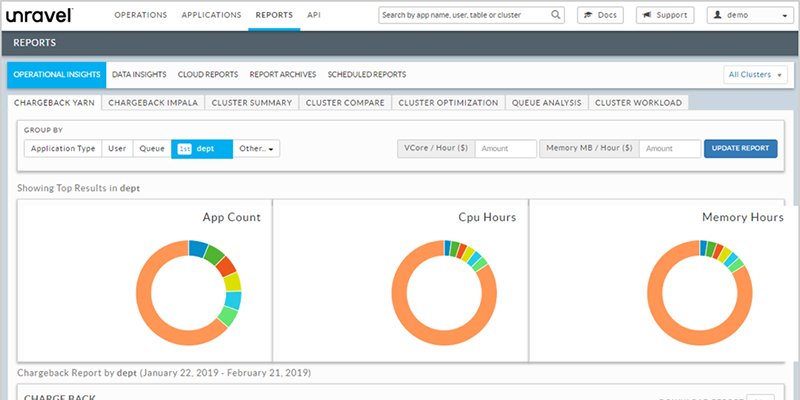Expand the Other group-by dropdown

coord(256,149)
